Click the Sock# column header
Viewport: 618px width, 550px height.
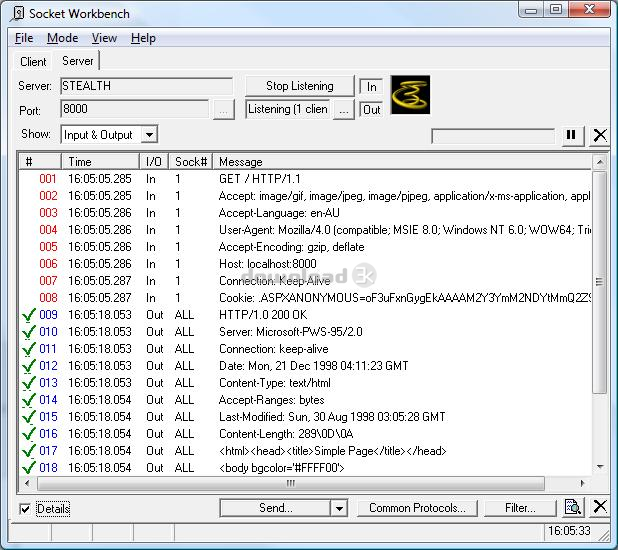click(x=191, y=162)
